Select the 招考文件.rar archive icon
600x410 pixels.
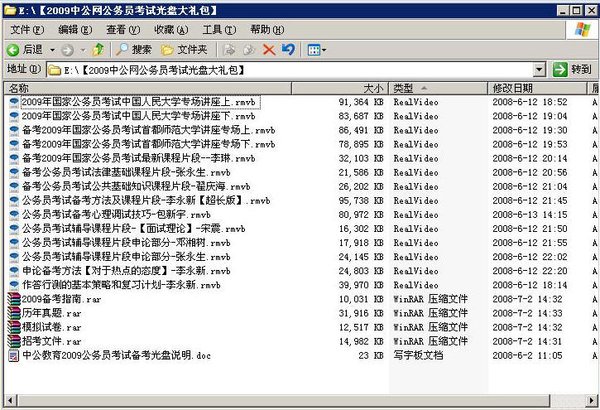click(x=14, y=341)
